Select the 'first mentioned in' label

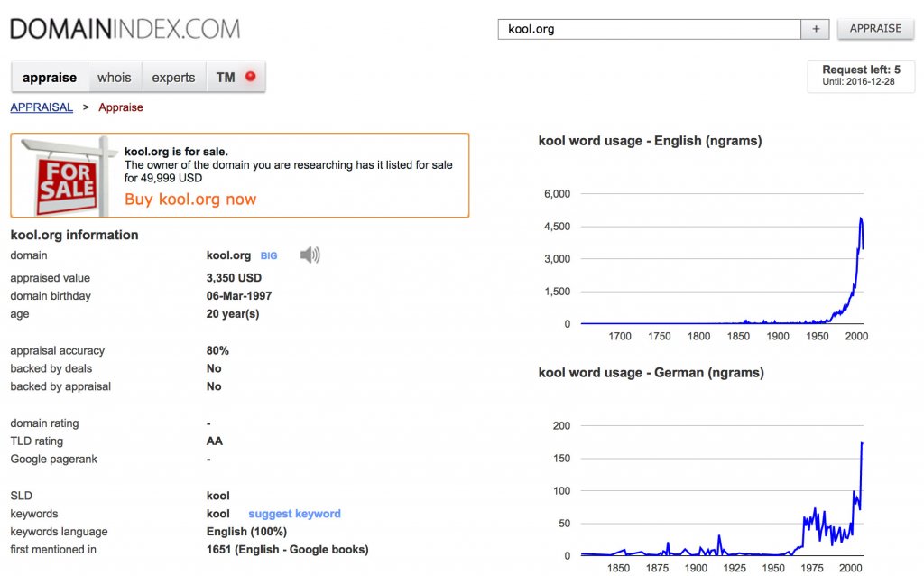(53, 550)
